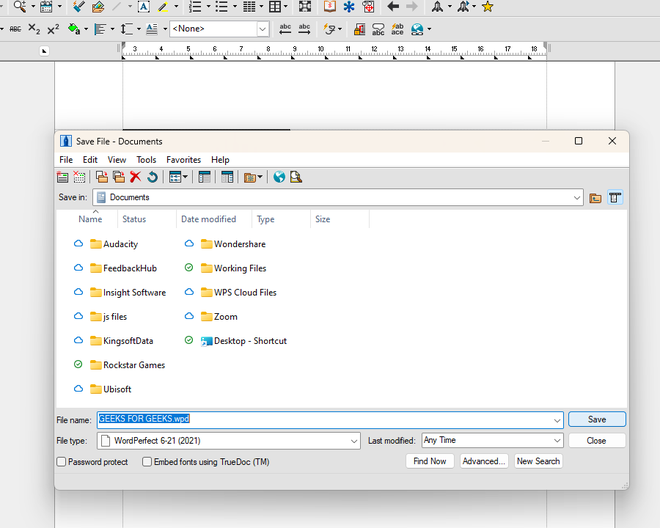Click the brush format painter icon in main toolbar
The height and width of the screenshot is (528, 660).
coord(78,6)
